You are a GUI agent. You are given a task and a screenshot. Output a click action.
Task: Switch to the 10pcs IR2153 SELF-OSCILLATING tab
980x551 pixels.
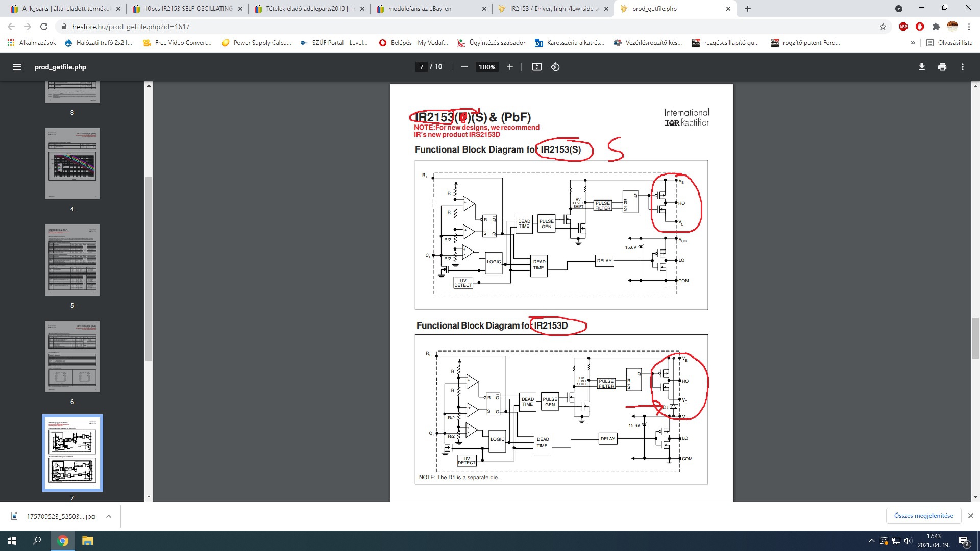pyautogui.click(x=188, y=9)
